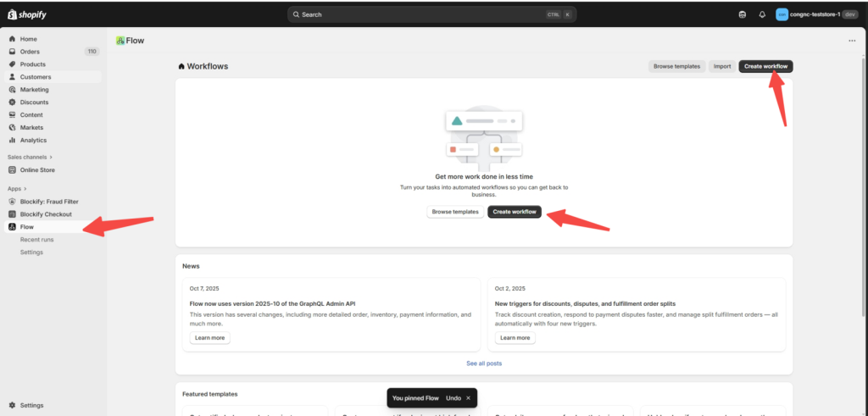Click the Search input field

[431, 15]
